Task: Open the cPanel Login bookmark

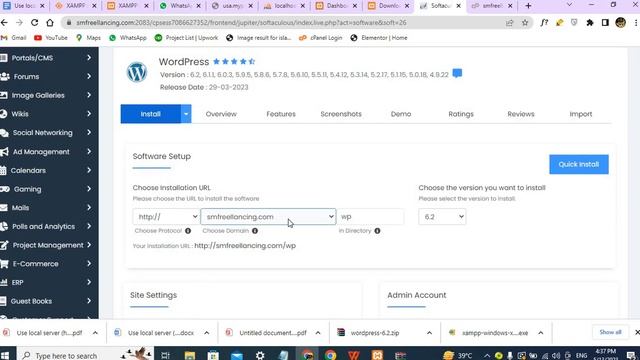Action: [x=320, y=38]
